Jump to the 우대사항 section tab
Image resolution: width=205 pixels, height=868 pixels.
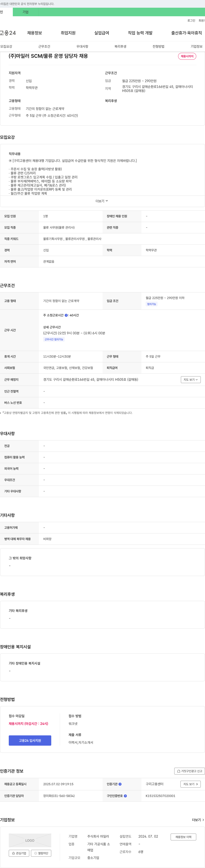pyautogui.click(x=82, y=46)
